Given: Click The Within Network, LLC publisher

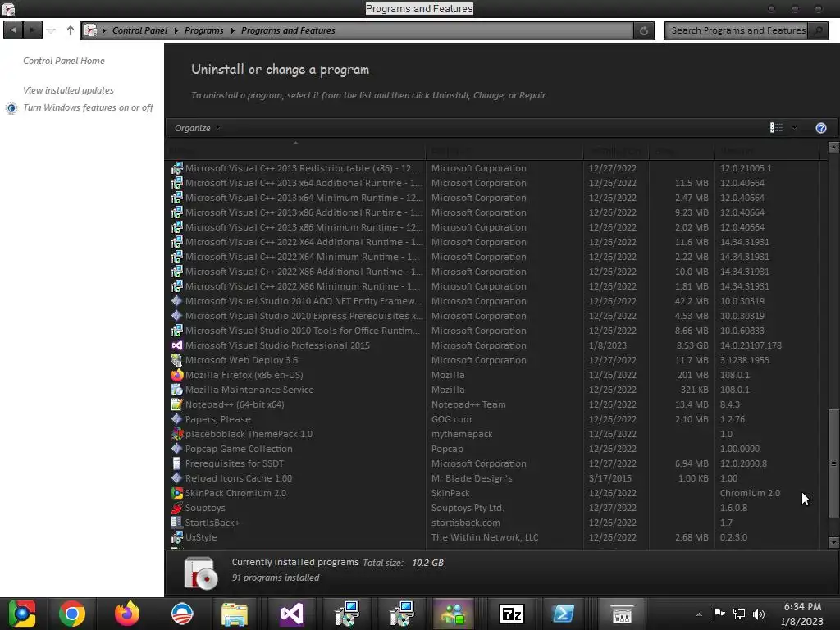Looking at the screenshot, I should pyautogui.click(x=485, y=537).
